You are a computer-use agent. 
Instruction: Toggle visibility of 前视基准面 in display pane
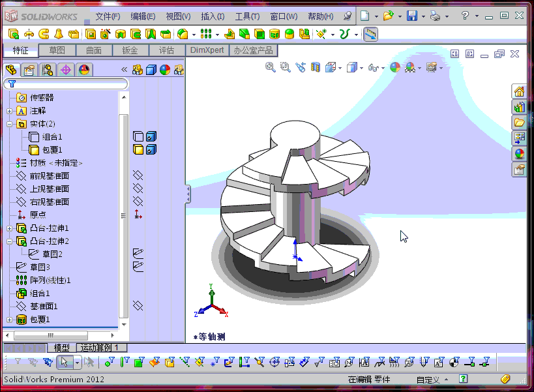[138, 175]
